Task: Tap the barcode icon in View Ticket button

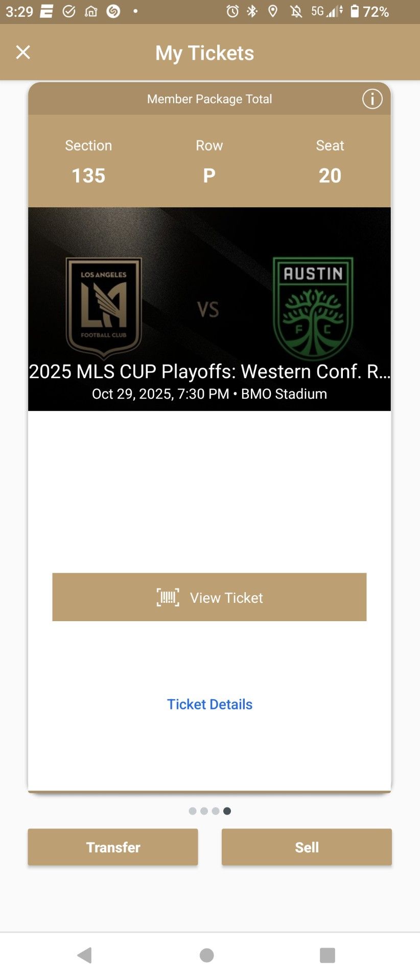Action: [x=168, y=597]
